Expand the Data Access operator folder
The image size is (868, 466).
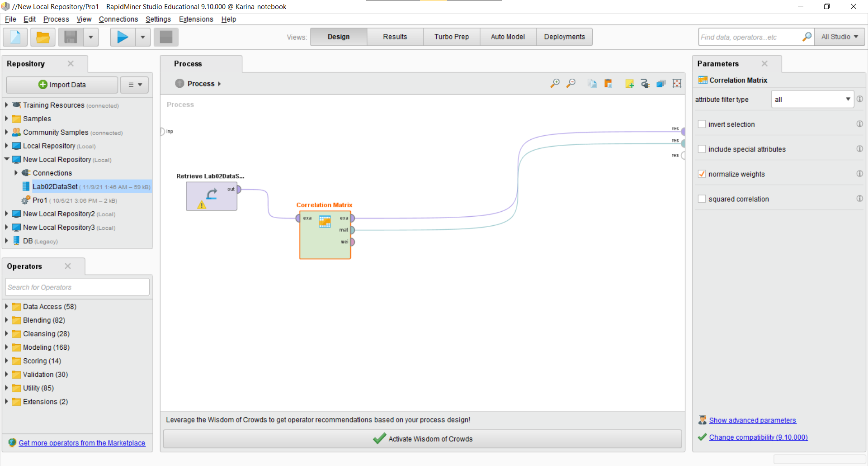[6, 306]
